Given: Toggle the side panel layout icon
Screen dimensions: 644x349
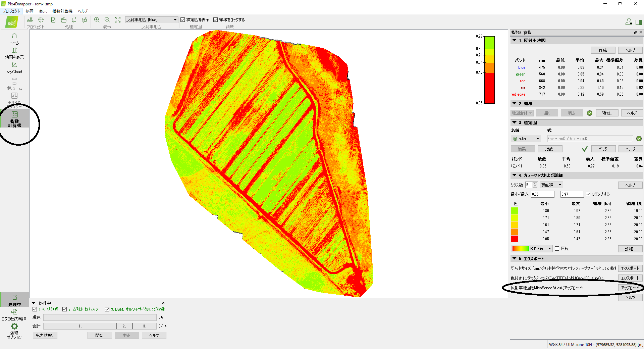Looking at the screenshot, I should click(639, 22).
